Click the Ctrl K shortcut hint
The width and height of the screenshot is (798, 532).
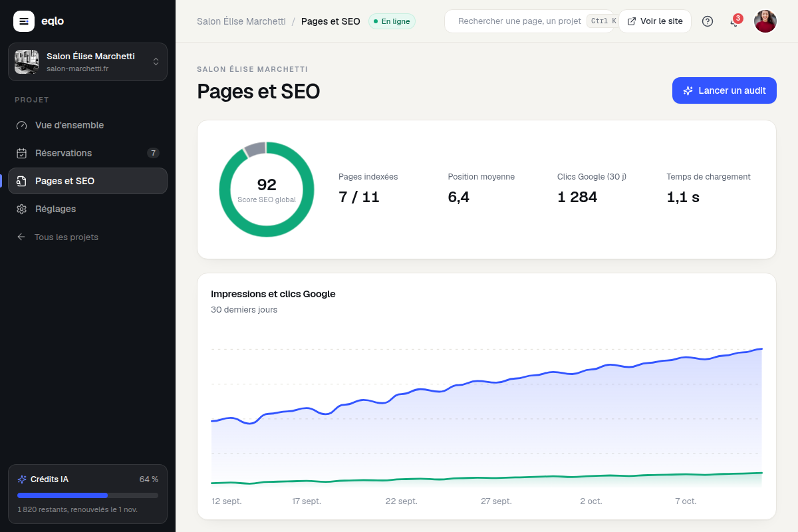[x=602, y=21]
